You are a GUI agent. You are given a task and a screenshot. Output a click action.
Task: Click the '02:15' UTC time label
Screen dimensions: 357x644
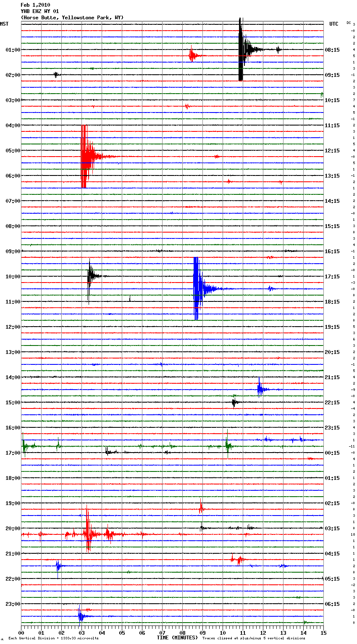(x=332, y=503)
